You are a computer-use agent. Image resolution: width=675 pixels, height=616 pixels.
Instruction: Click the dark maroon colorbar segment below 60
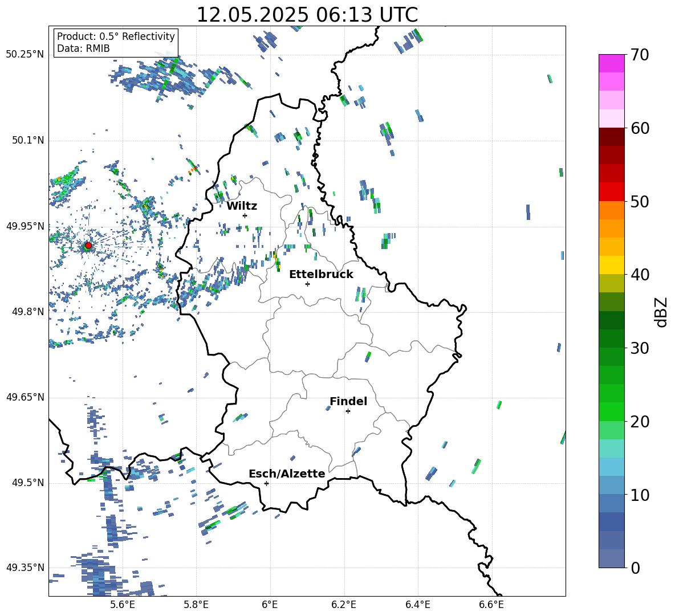tap(611, 137)
